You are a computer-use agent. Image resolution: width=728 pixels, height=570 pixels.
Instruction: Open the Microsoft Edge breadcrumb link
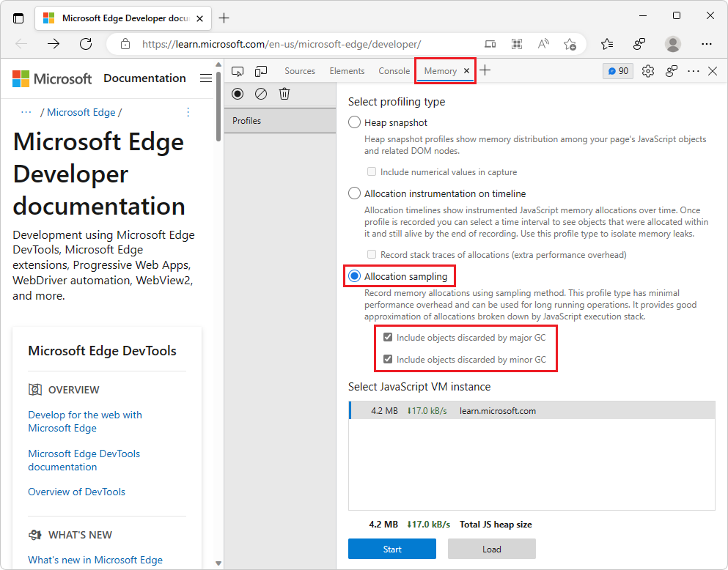[x=81, y=112]
